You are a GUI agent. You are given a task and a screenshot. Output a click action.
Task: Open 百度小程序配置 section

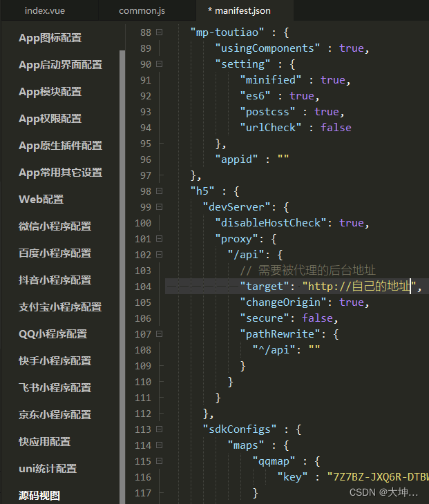(x=55, y=253)
